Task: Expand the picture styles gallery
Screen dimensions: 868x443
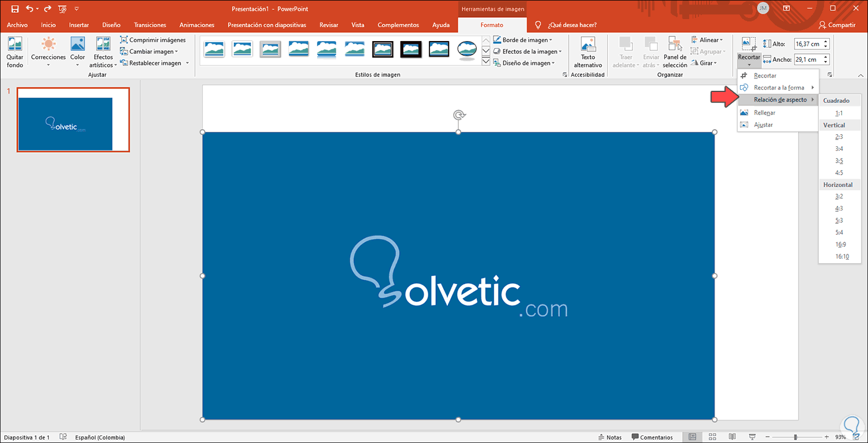Action: click(x=486, y=61)
